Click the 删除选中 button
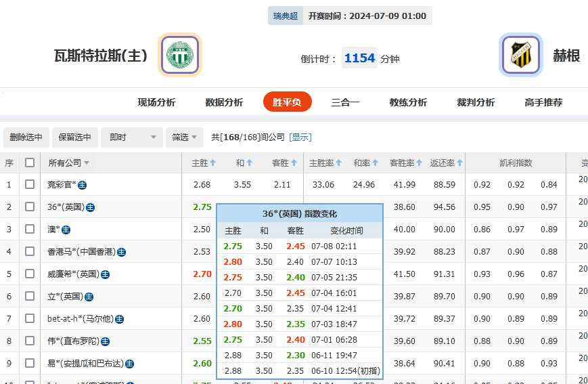Screen dimensions: 588x384 click(26, 137)
